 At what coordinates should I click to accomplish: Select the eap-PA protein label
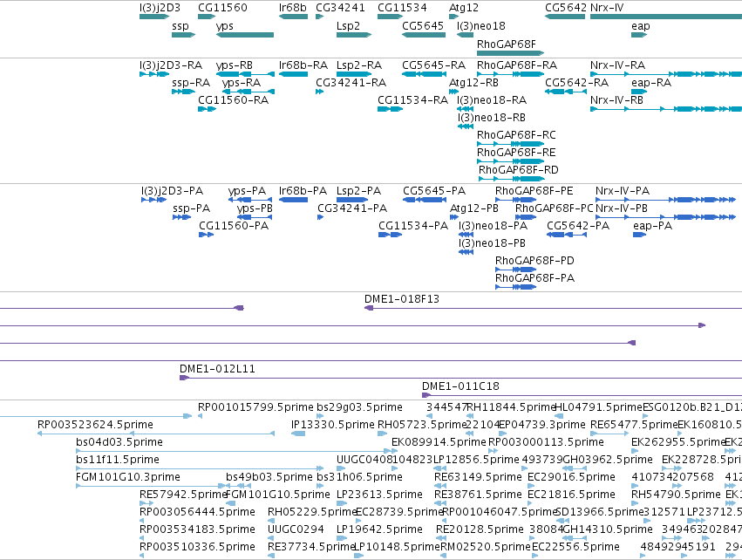click(652, 226)
